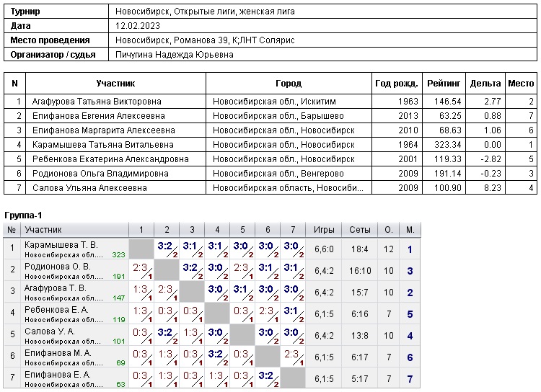Click organizer name Пичугина Надежда Юрьевна

point(174,55)
